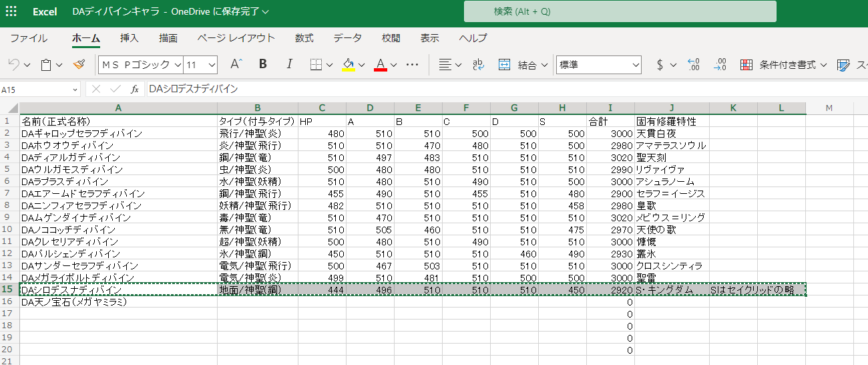Toggle Bold formatting
Image resolution: width=868 pixels, height=365 pixels.
click(263, 64)
